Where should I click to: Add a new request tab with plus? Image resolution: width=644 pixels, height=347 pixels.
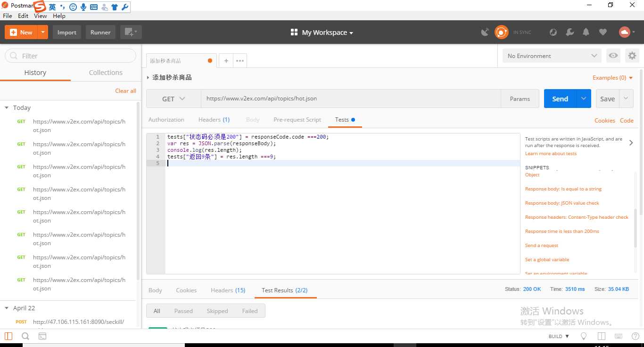pyautogui.click(x=226, y=60)
